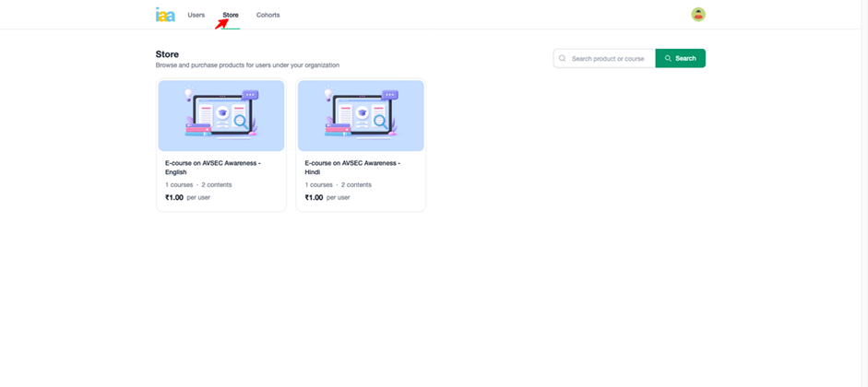Click the ₹1.00 price on the Hindi course

click(x=315, y=197)
